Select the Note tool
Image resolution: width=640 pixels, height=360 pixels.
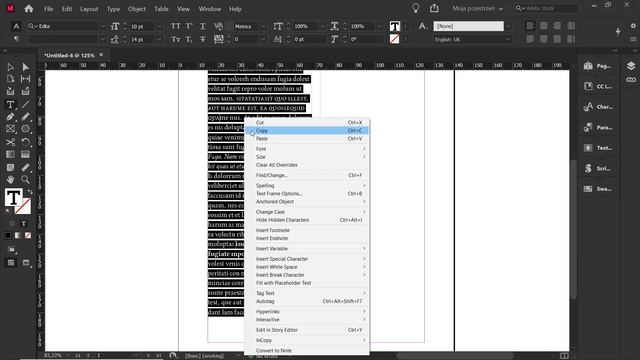pos(10,167)
